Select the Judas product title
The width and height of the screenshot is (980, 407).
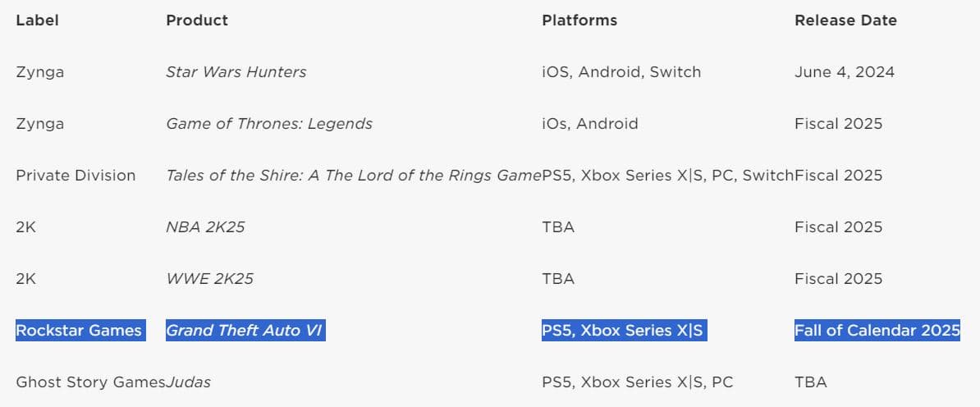coord(189,382)
